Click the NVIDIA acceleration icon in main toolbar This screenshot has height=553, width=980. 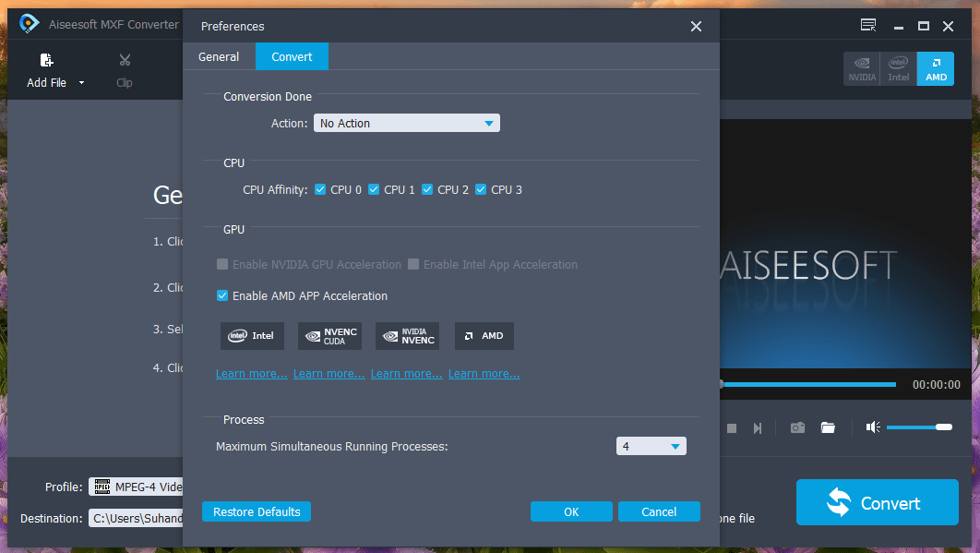(x=862, y=69)
